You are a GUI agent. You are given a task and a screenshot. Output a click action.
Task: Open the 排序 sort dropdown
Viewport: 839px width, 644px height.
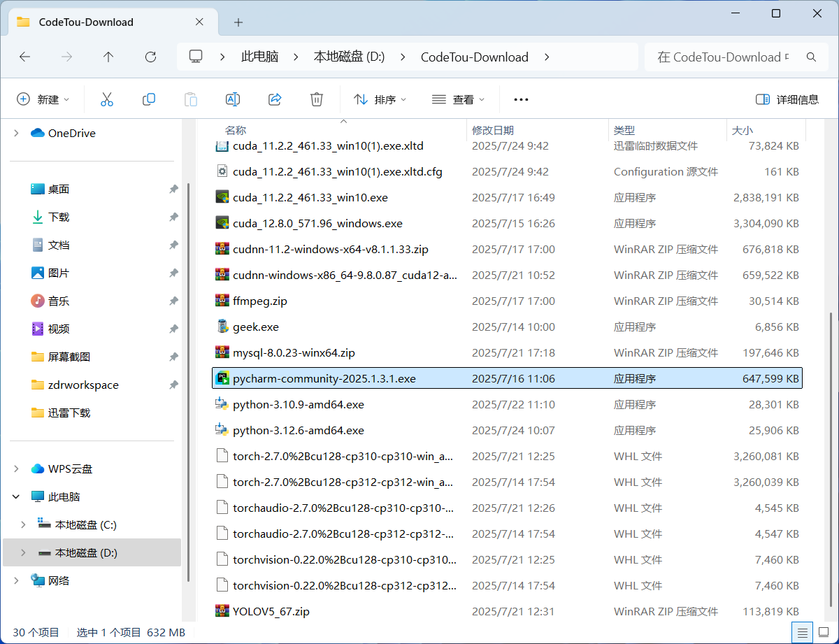click(380, 99)
